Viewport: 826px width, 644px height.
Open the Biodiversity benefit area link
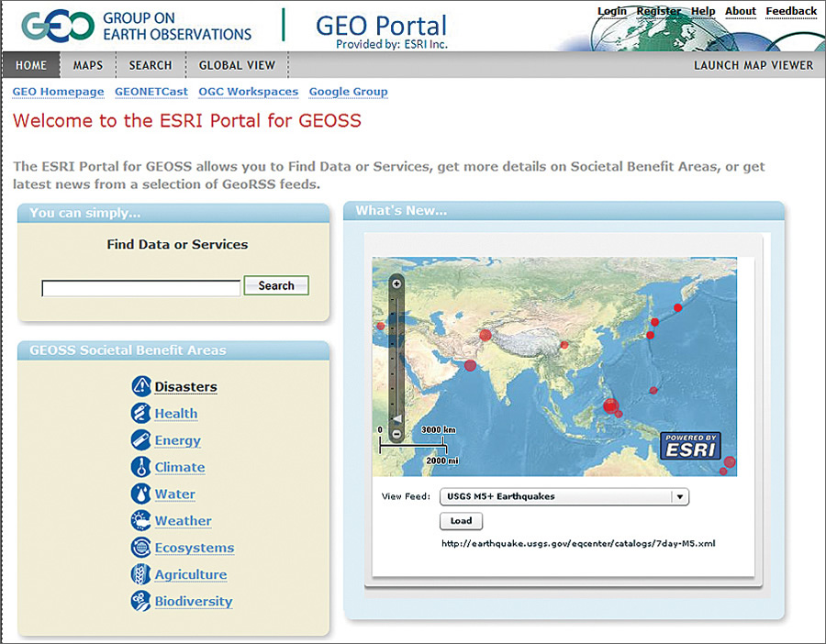coord(194,602)
